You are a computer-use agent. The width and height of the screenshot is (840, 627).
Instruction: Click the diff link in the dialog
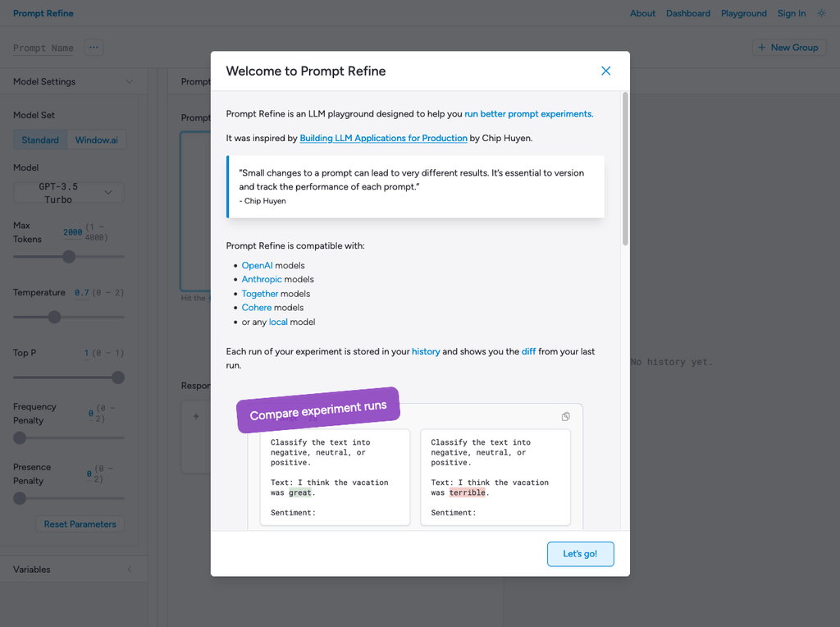(529, 351)
